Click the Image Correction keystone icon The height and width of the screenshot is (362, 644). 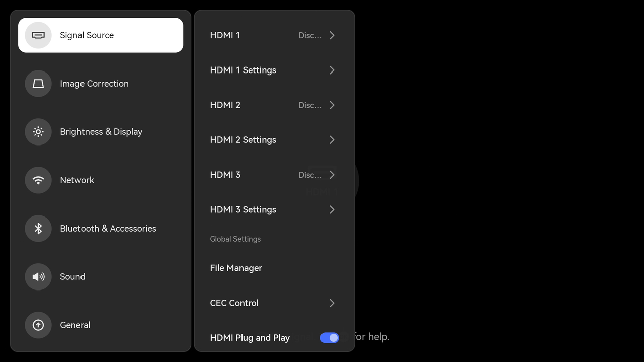click(x=38, y=84)
